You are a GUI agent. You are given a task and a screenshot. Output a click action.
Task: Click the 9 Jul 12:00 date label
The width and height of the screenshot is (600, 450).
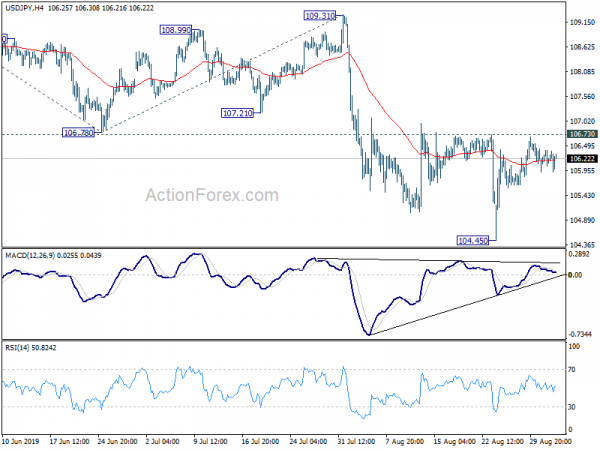coord(210,441)
